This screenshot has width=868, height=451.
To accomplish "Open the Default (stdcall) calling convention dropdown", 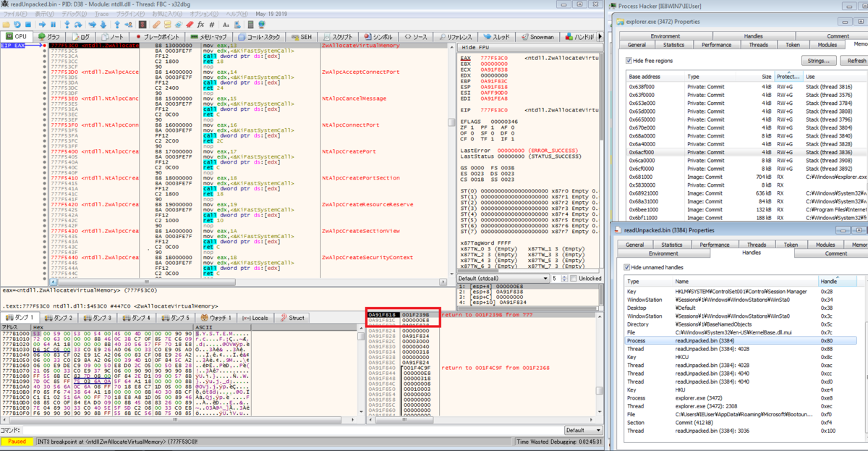I will [503, 279].
